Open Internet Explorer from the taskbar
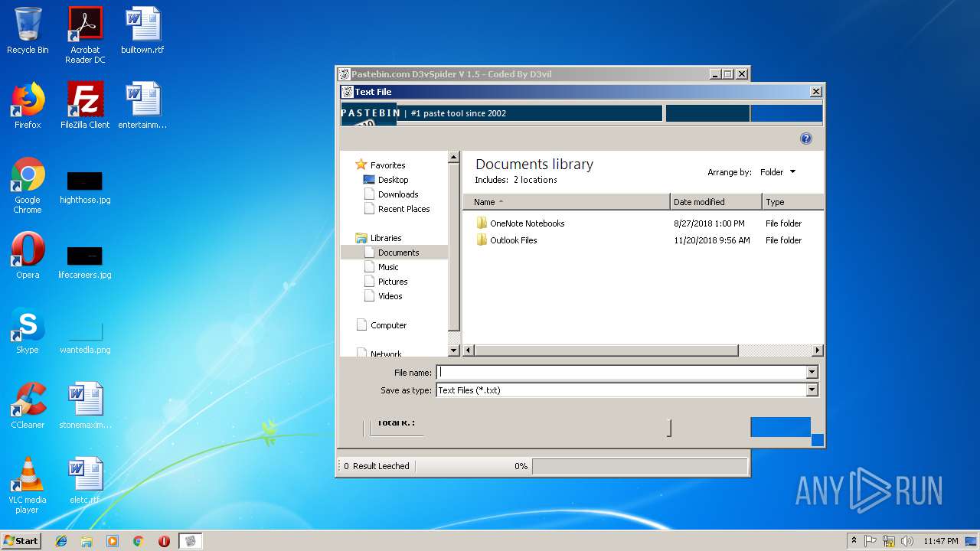This screenshot has width=980, height=551. coord(61,541)
